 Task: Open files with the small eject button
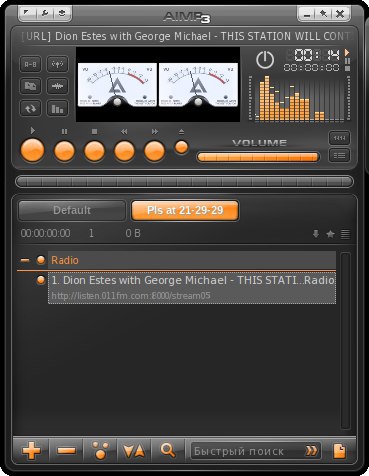tap(181, 147)
